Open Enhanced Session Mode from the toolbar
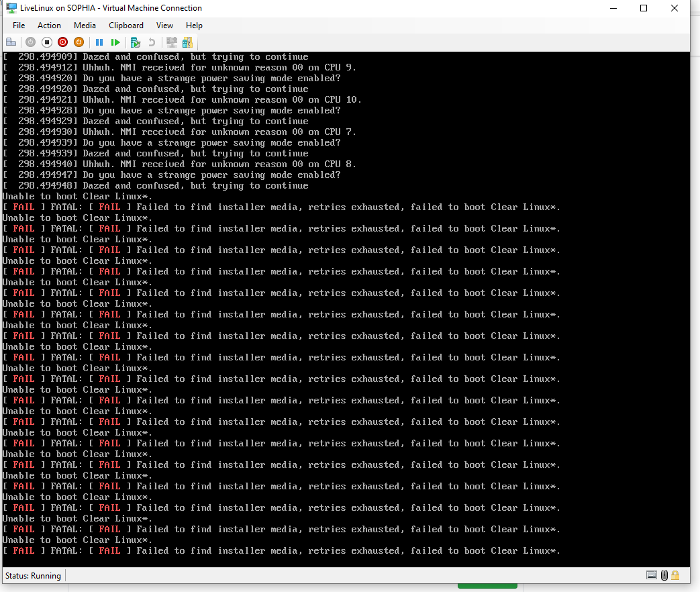This screenshot has width=700, height=592. pyautogui.click(x=171, y=42)
